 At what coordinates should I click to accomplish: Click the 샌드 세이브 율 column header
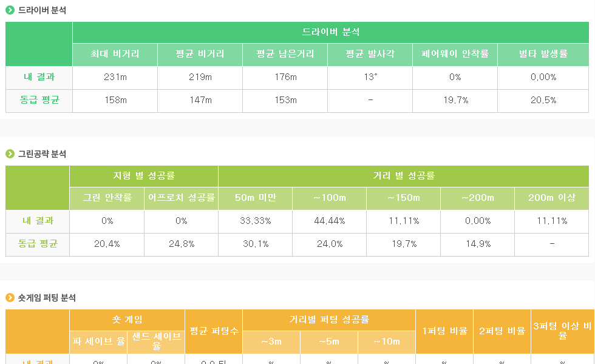156,342
